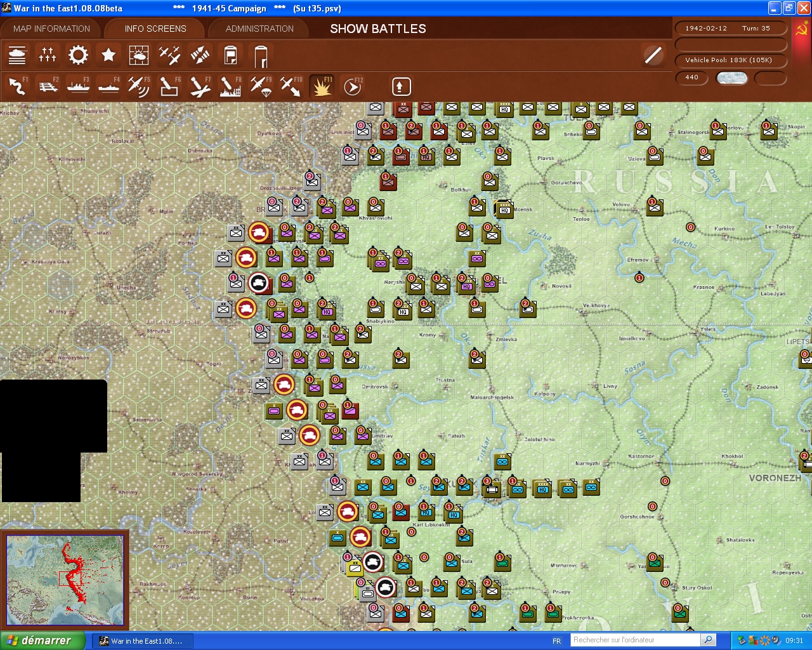Click the taskbar search magnifier button
This screenshot has width=812, height=650.
point(709,640)
